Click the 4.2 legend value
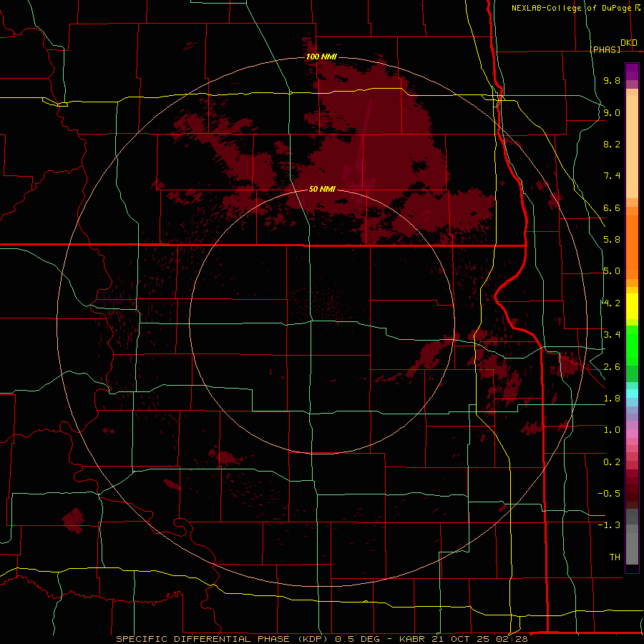The width and height of the screenshot is (644, 644). pos(612,303)
